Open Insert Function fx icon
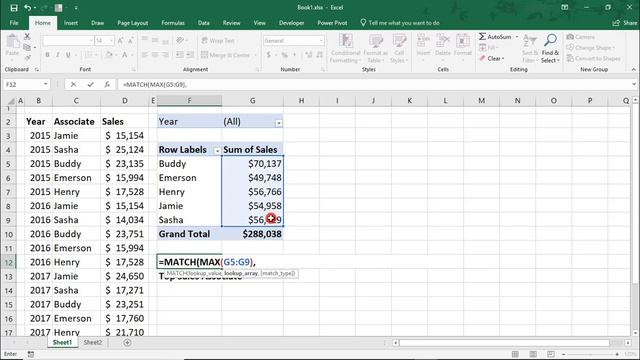 point(107,84)
